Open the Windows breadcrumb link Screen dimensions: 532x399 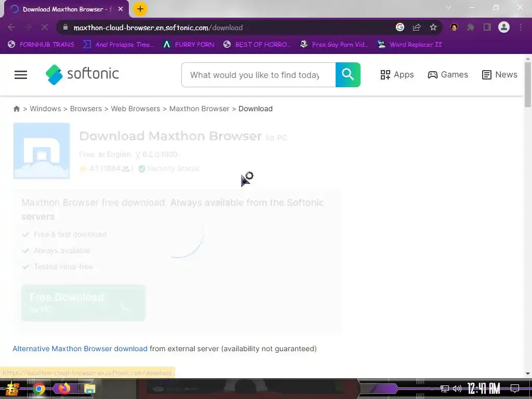point(46,109)
